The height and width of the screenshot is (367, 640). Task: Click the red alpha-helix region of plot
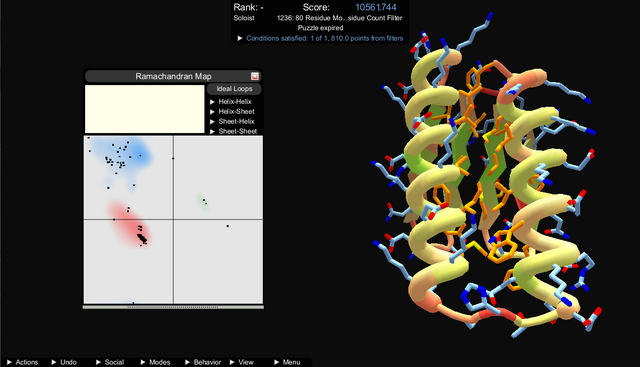[129, 222]
